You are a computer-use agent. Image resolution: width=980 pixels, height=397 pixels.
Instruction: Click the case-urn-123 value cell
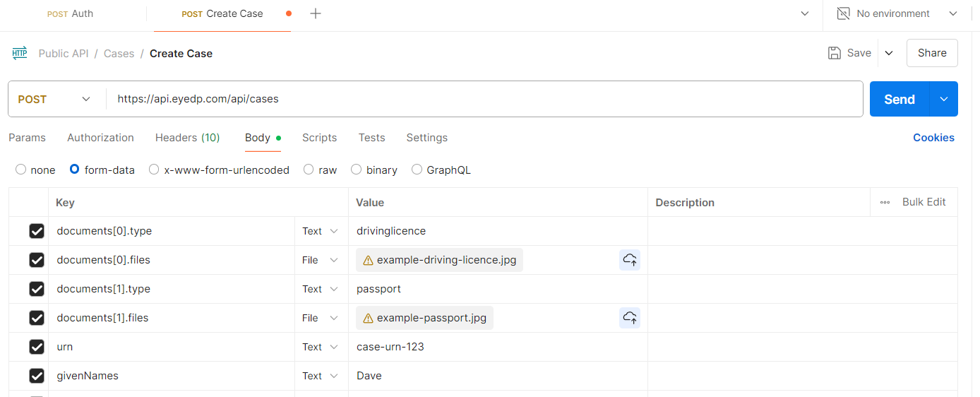[x=498, y=347]
